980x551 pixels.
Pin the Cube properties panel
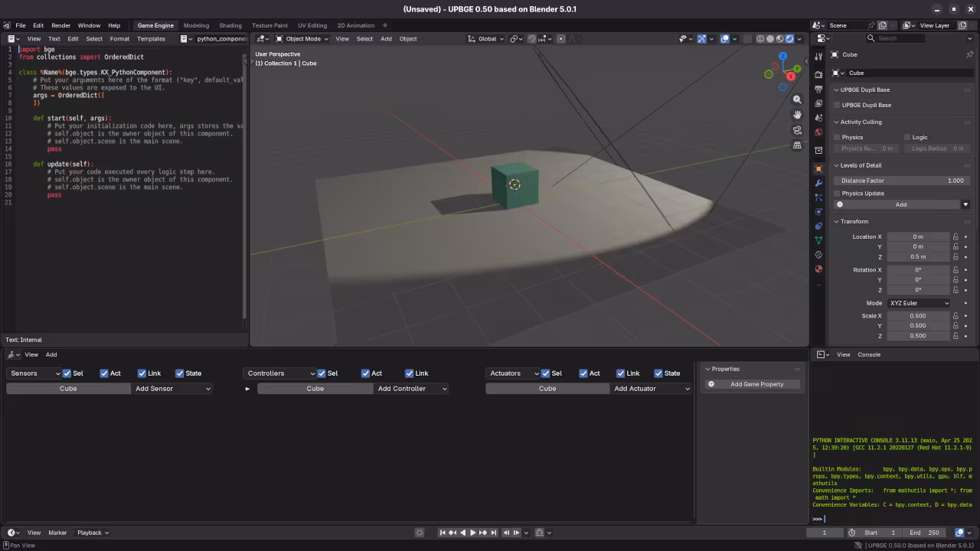969,54
